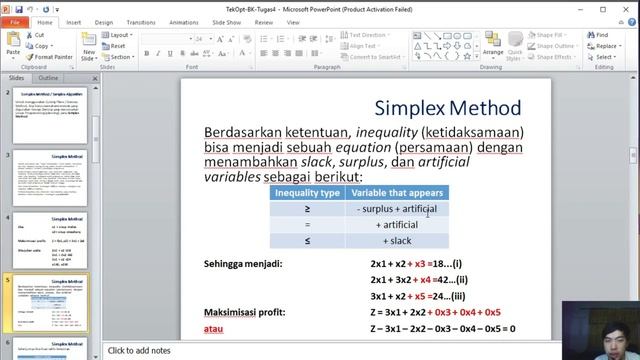Pick the straight line shape in gallery
Image resolution: width=640 pixels, height=360 pixels.
427,36
